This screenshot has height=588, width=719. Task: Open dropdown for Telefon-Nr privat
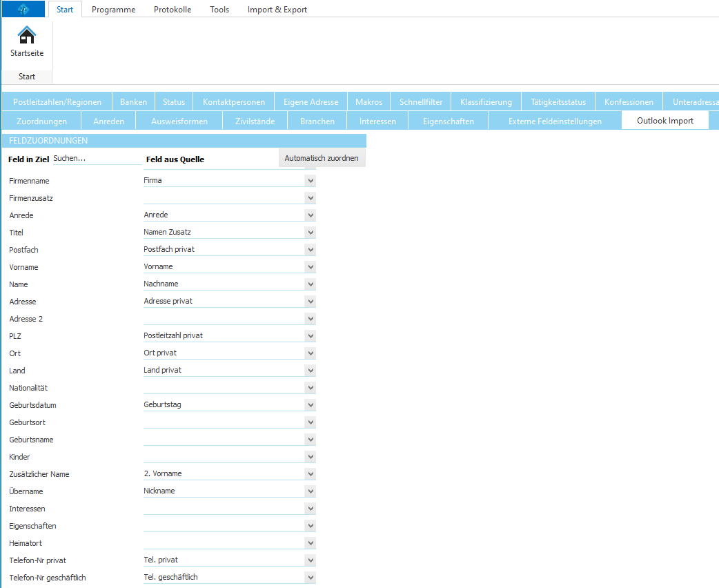point(311,560)
